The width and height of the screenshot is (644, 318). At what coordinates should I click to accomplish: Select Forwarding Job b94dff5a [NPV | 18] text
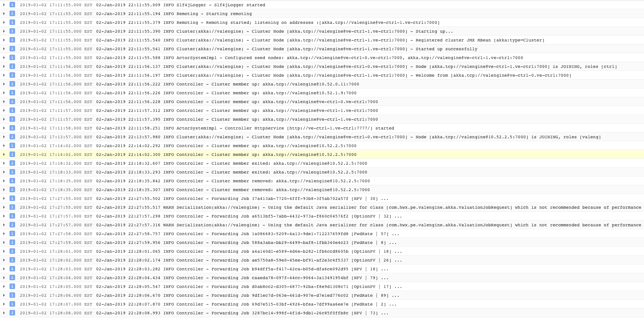pos(242,269)
